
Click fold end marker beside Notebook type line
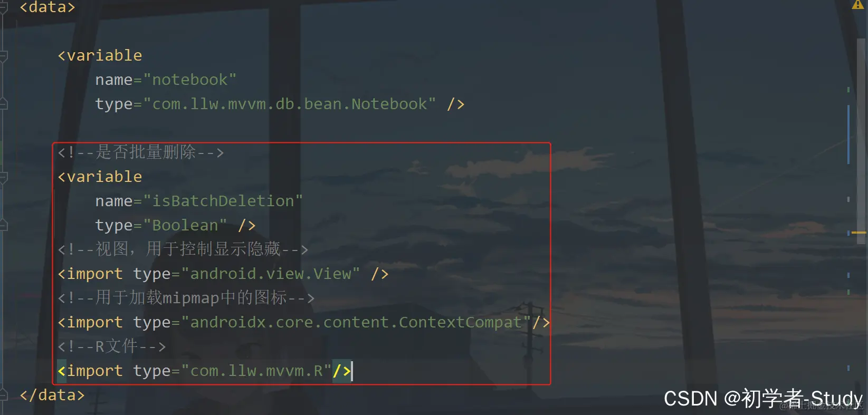[3, 104]
